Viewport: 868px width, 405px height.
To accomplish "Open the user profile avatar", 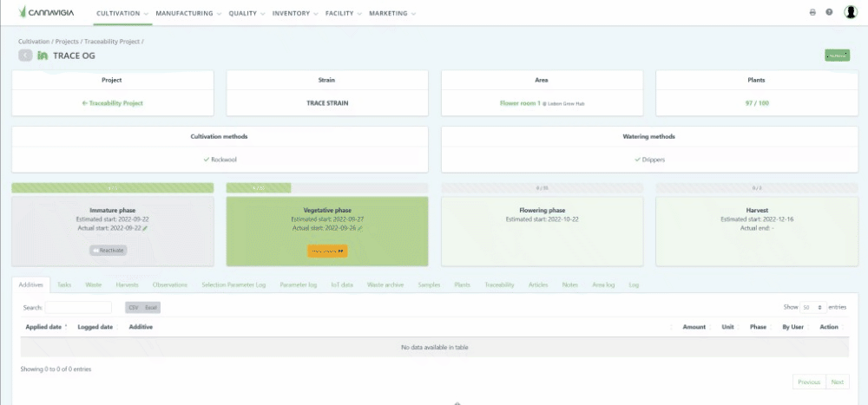I will click(x=851, y=12).
